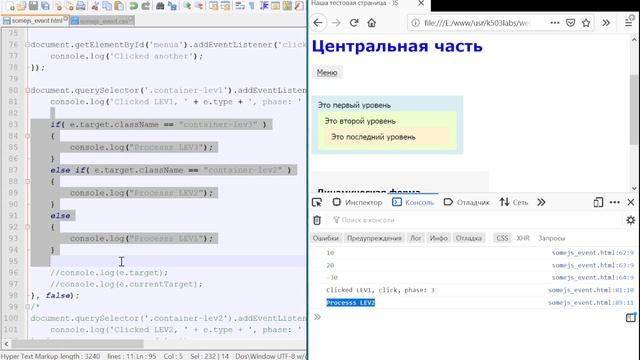
Task: Toggle the Indent Guide toolbar icon
Action: 264,6
